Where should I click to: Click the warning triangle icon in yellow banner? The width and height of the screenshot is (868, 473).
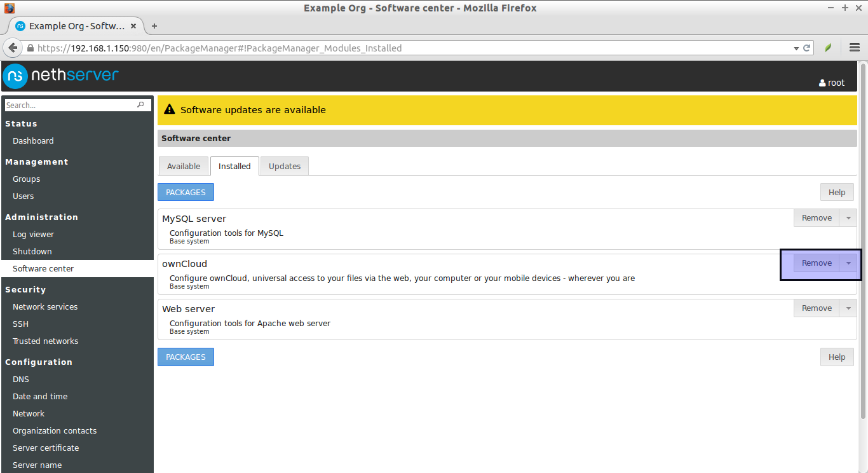(x=169, y=110)
